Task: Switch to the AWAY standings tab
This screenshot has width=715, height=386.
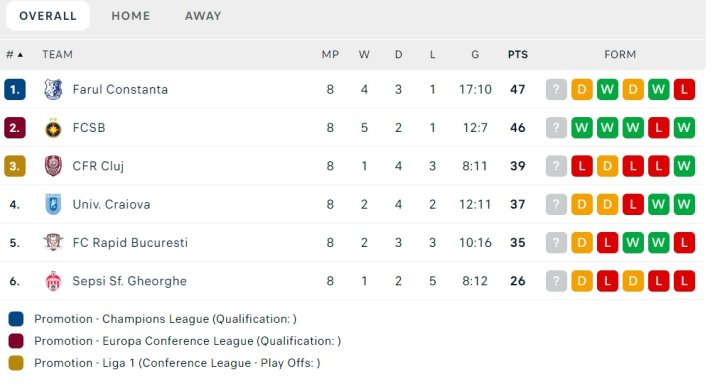Action: tap(203, 16)
